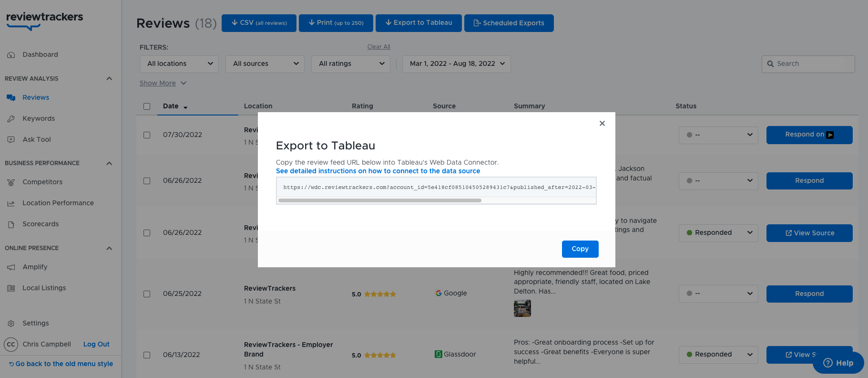Open review photo thumbnail for 06/25/2022
Image resolution: width=868 pixels, height=378 pixels.
[522, 308]
